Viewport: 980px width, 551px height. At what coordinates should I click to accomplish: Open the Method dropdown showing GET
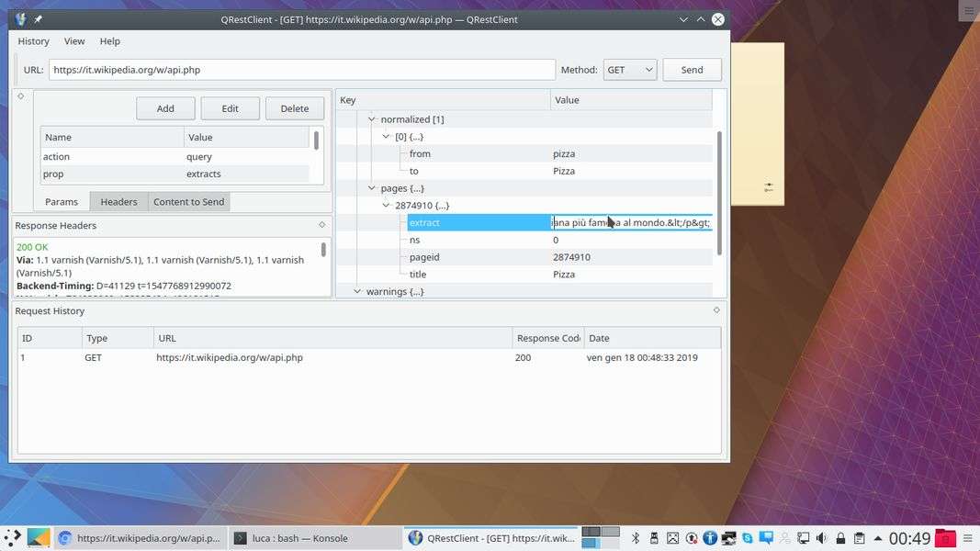(x=630, y=70)
